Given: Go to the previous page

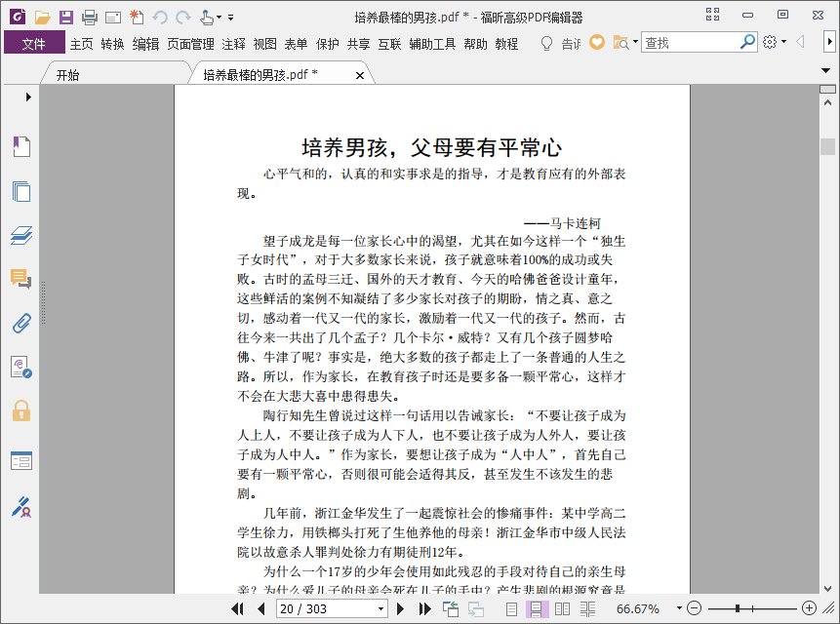Looking at the screenshot, I should tap(261, 608).
